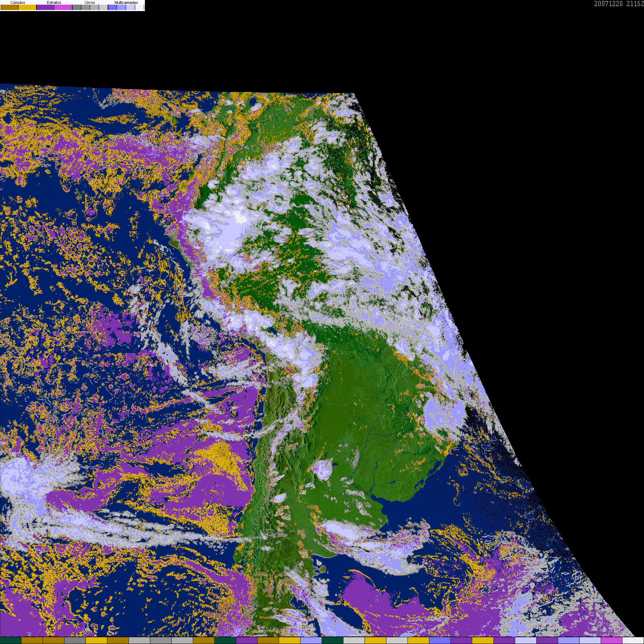The width and height of the screenshot is (644, 644).
Task: Select the lightest gray Cirros legend swatch
Action: (103, 7)
